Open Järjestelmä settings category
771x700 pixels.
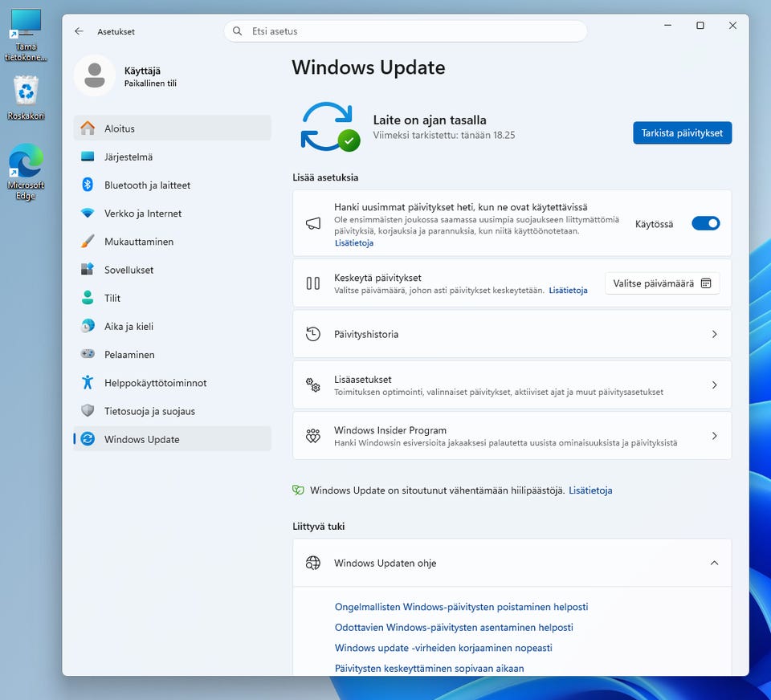click(172, 157)
